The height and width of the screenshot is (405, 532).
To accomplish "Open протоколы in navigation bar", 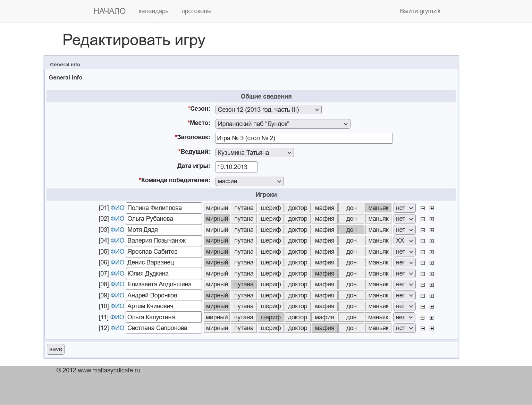I will [x=196, y=11].
